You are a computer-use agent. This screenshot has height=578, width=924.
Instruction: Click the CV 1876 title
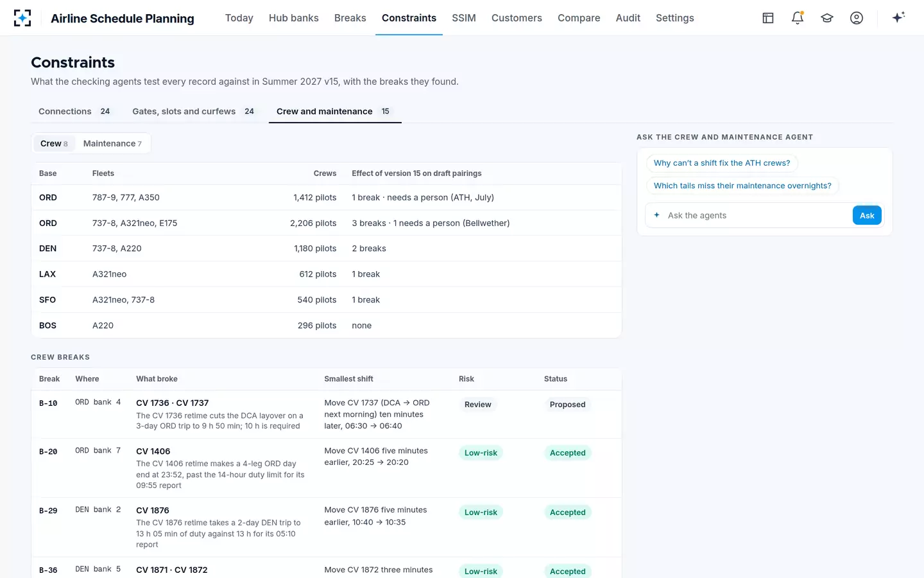pyautogui.click(x=153, y=510)
